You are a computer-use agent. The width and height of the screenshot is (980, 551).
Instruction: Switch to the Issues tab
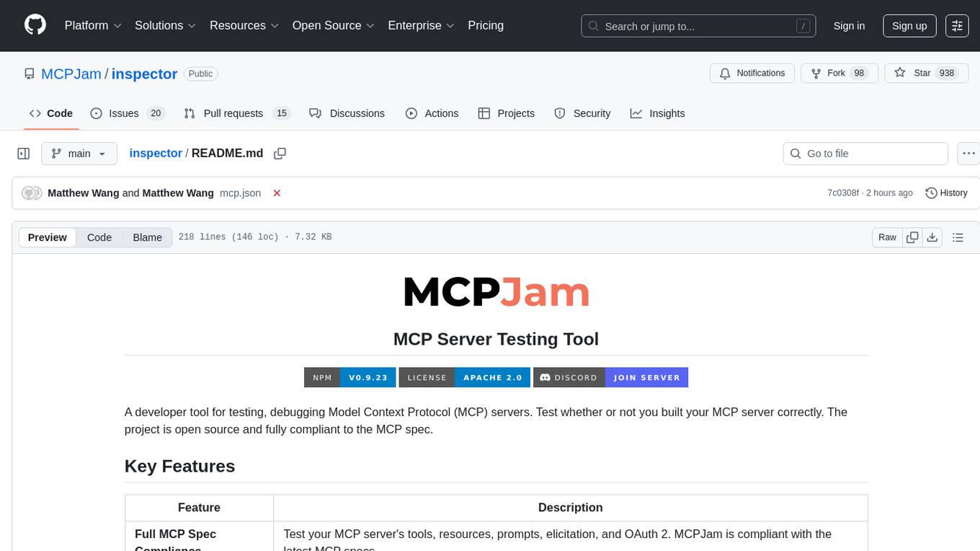127,113
